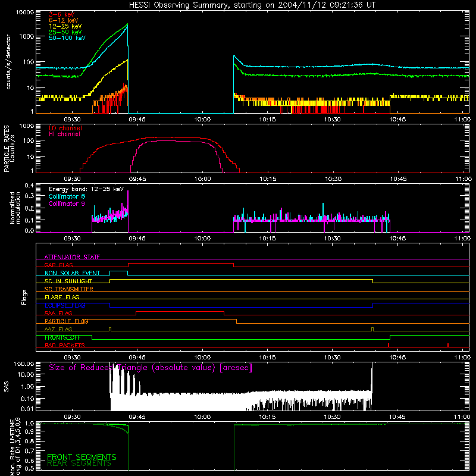The height and width of the screenshot is (476, 476).
Task: Click 10:45 tick under the SAS plot
Action: point(397,417)
